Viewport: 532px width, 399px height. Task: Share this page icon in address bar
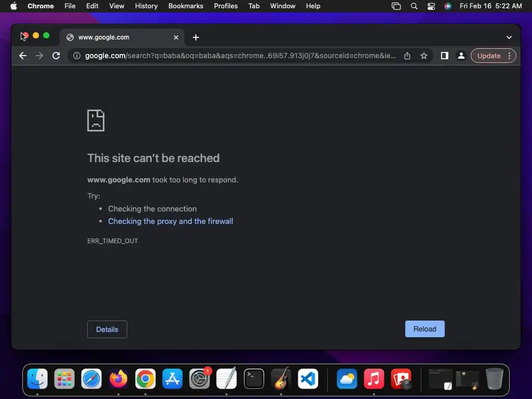tap(407, 56)
